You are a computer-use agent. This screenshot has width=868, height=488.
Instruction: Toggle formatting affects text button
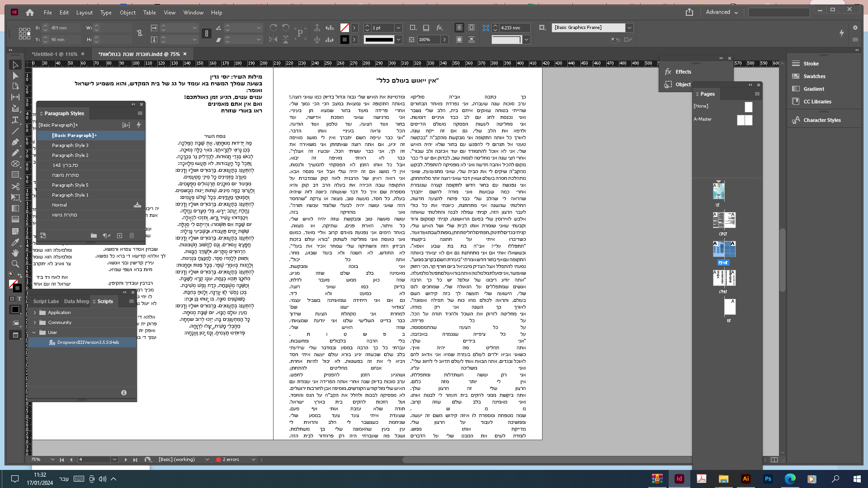coord(19,299)
